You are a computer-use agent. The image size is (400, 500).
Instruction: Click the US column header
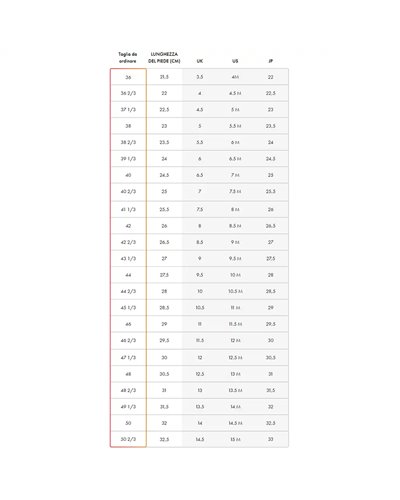coord(235,61)
